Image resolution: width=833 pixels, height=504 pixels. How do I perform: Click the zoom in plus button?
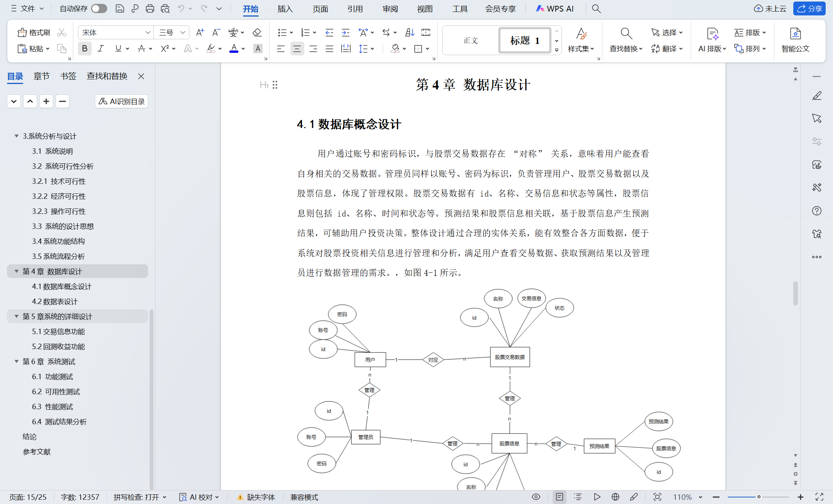[801, 497]
